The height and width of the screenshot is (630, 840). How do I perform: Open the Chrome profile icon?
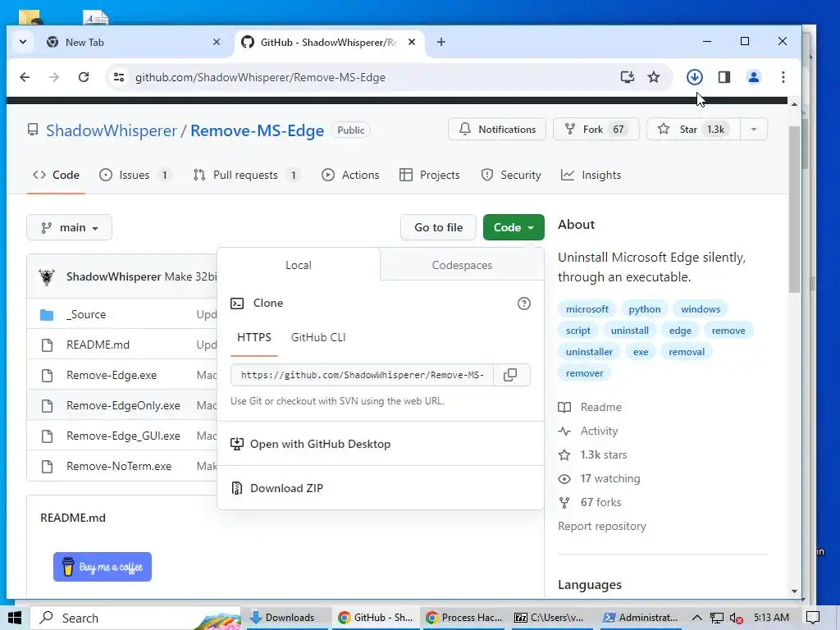[x=754, y=77]
